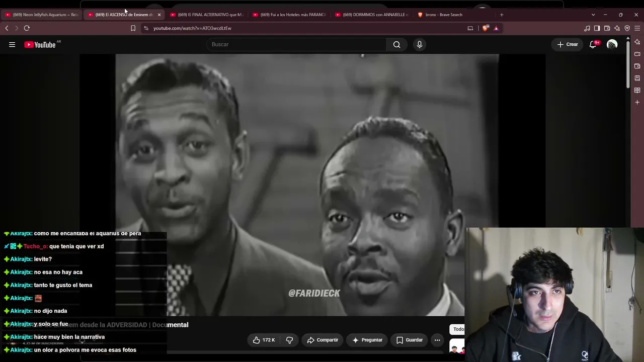This screenshot has height=362, width=644.
Task: Open the media playlist music note icon
Action: [587, 28]
